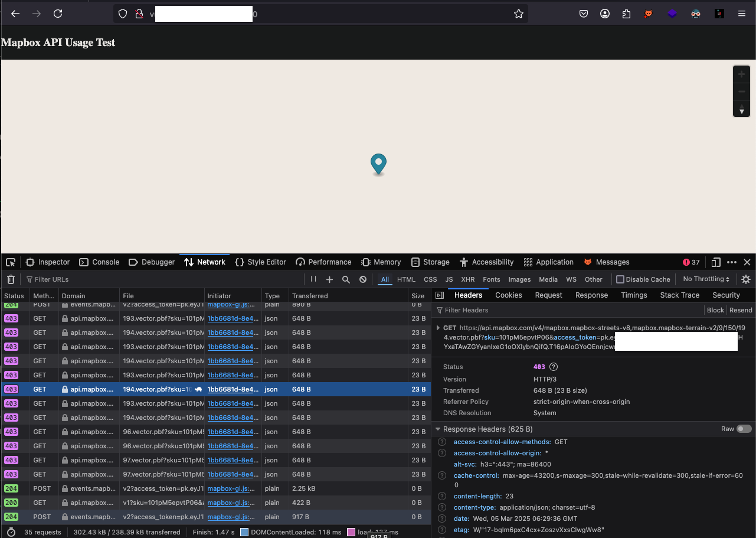The image size is (756, 538).
Task: Clear network log with the trash icon
Action: (11, 279)
